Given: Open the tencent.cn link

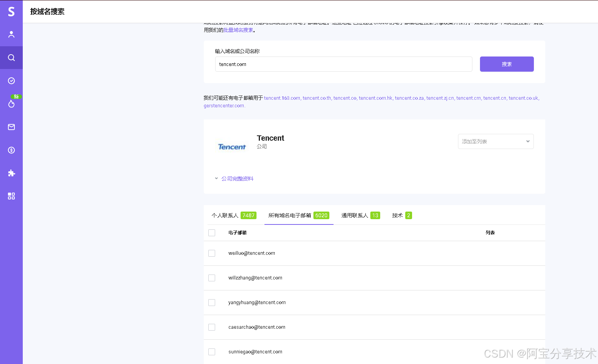Looking at the screenshot, I should point(495,98).
